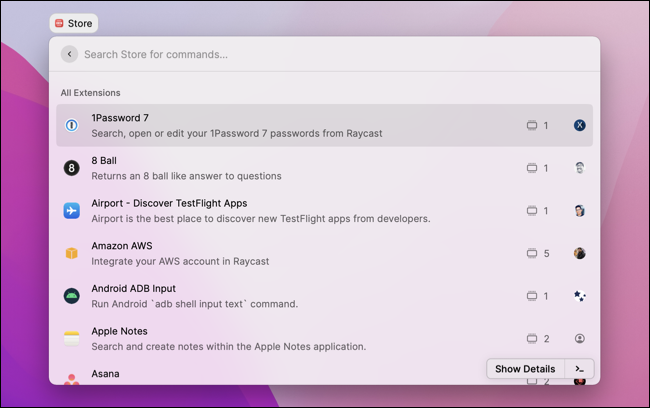Click the command count 5 for Amazon AWS

(546, 253)
